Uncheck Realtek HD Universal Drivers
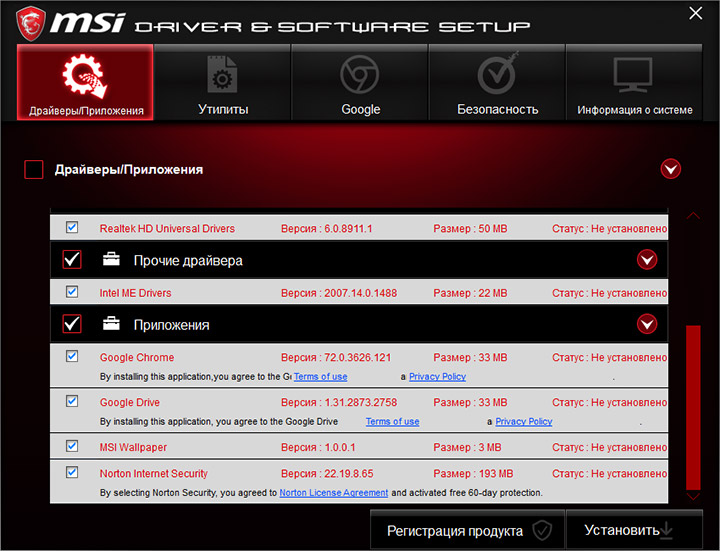 (x=72, y=227)
